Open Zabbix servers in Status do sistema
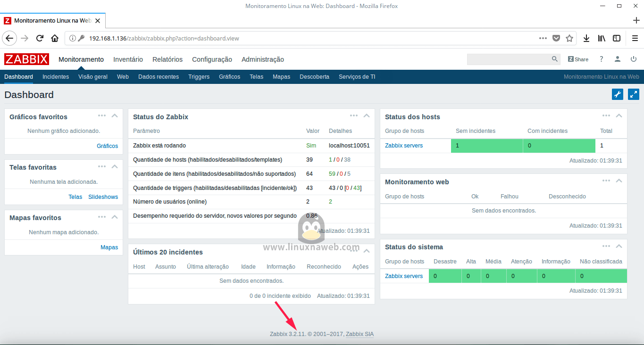The height and width of the screenshot is (345, 644). (x=404, y=276)
